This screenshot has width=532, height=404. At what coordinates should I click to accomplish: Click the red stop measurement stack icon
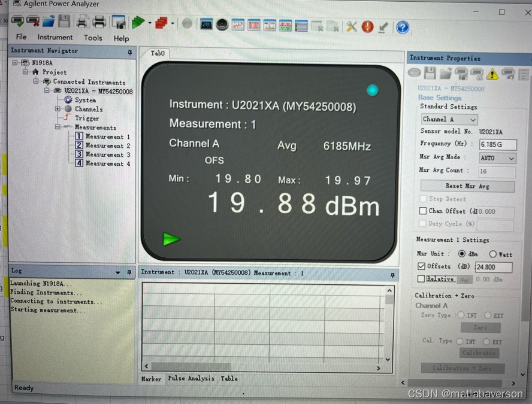point(162,23)
